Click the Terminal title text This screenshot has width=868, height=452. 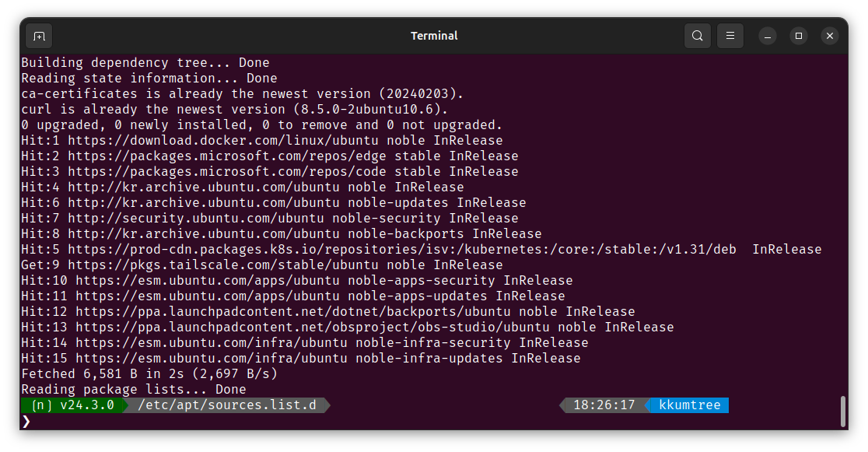point(434,36)
